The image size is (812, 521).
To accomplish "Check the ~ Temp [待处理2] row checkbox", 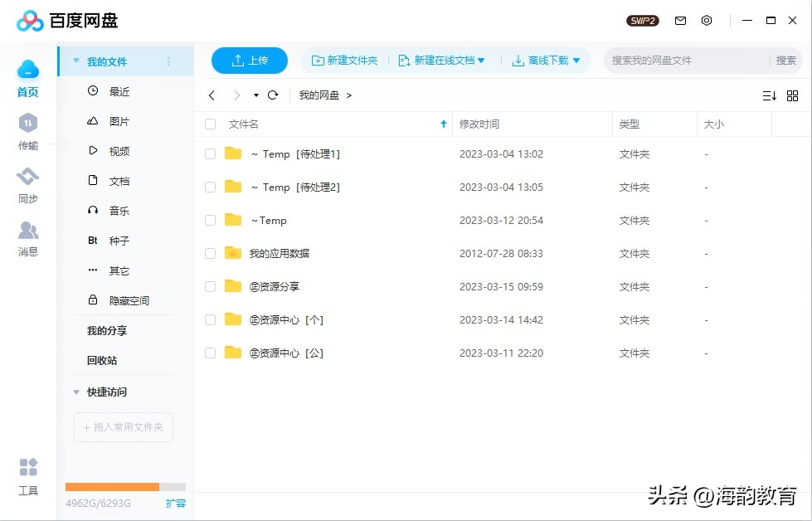I will [x=210, y=187].
